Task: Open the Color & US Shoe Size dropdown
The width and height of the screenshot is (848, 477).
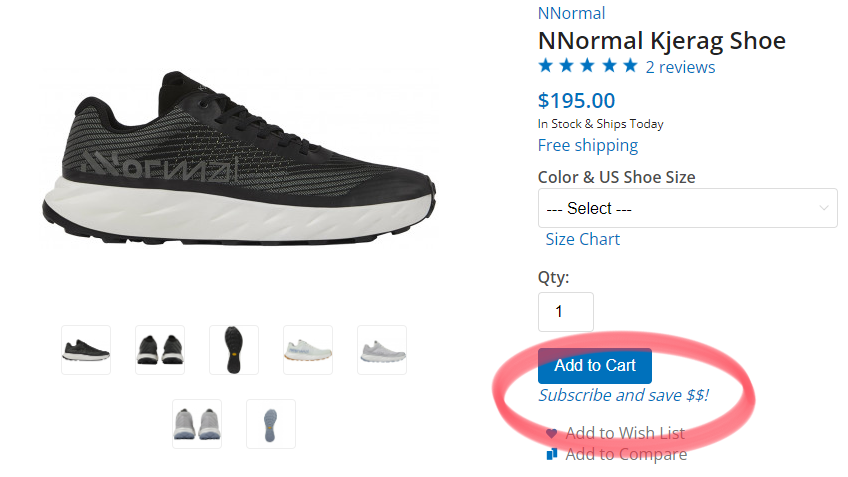Action: coord(687,208)
